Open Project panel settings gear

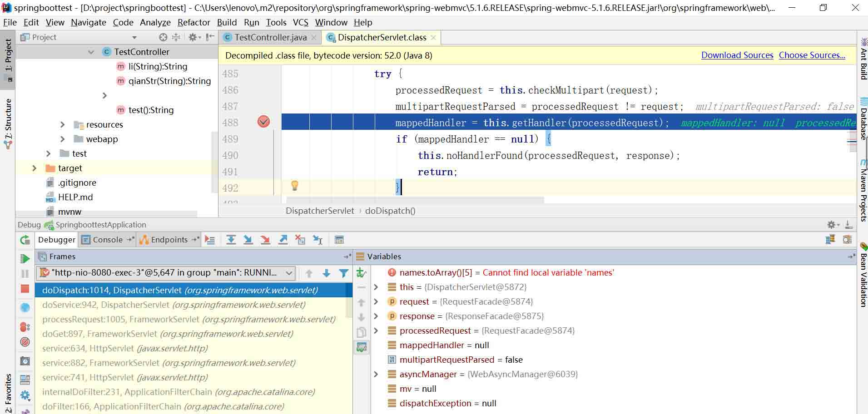point(194,37)
